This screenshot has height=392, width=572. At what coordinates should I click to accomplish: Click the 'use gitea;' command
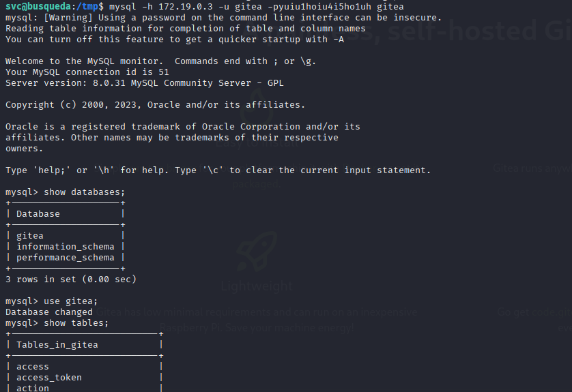tap(71, 301)
